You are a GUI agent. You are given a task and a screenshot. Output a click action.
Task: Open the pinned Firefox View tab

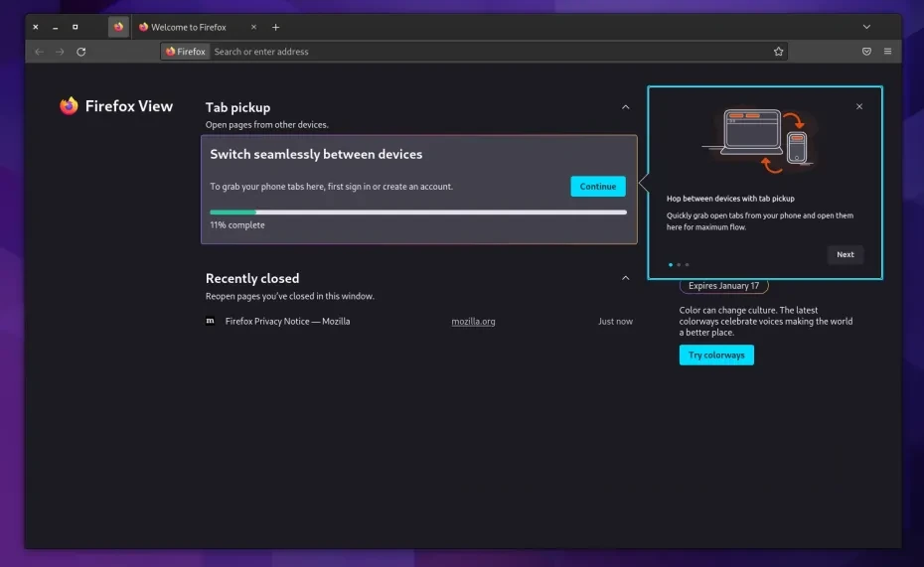(118, 27)
